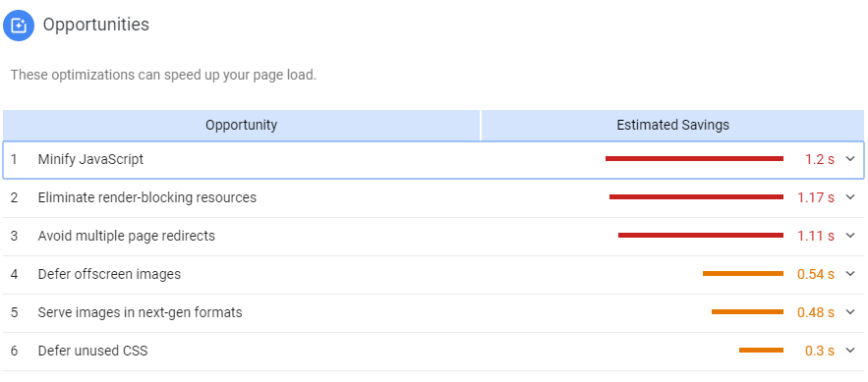Viewport: 868px width, 382px height.
Task: Select Defer offscreen images text
Action: [x=109, y=274]
